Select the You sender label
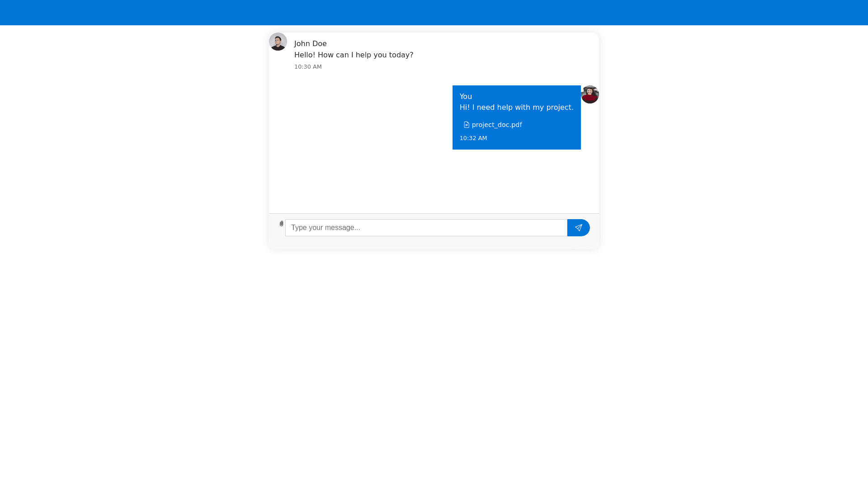This screenshot has height=488, width=868. [466, 97]
